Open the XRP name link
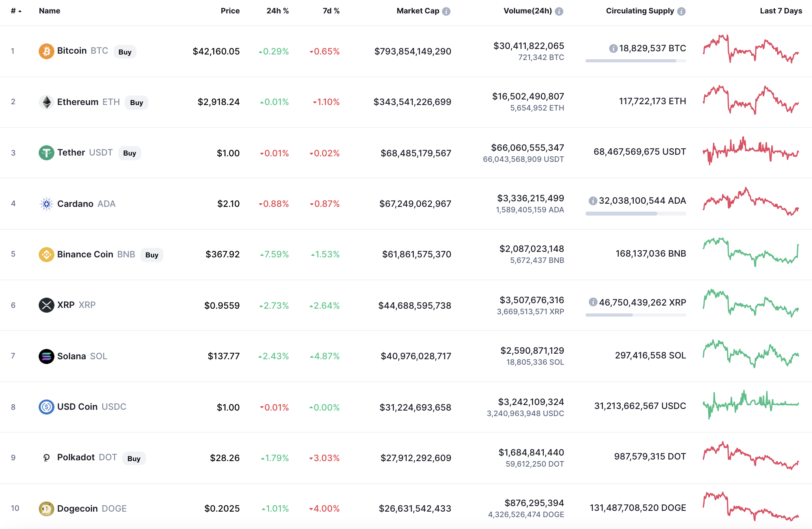Image resolution: width=812 pixels, height=529 pixels. point(76,305)
